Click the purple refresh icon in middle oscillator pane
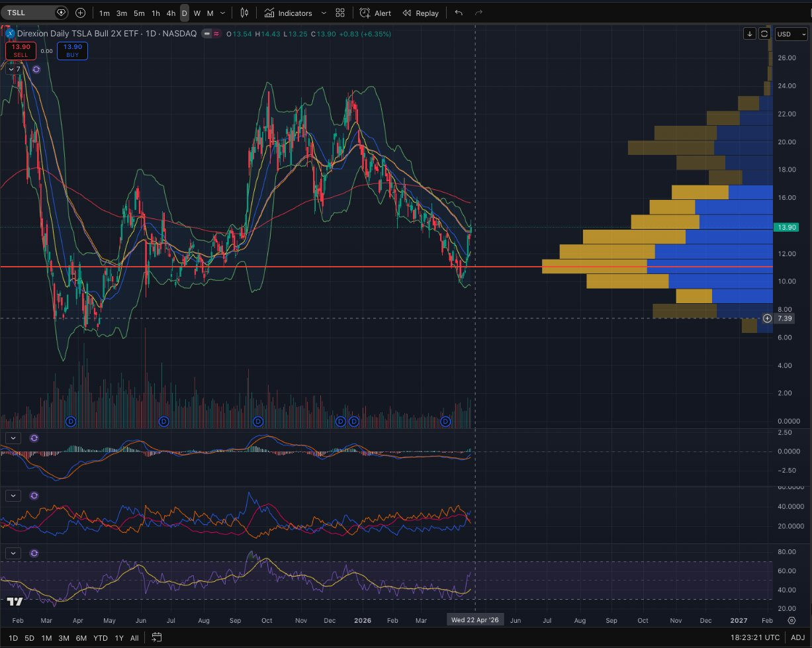The width and height of the screenshot is (812, 648). pyautogui.click(x=34, y=496)
